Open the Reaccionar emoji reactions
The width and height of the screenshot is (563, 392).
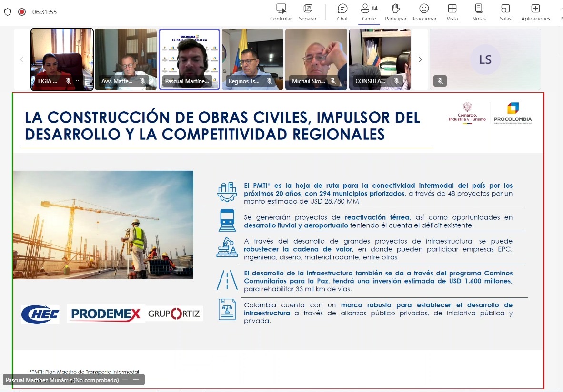pos(424,12)
